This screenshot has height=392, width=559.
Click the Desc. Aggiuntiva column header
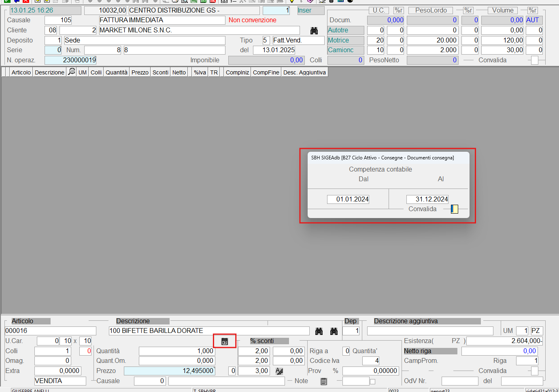(x=304, y=72)
